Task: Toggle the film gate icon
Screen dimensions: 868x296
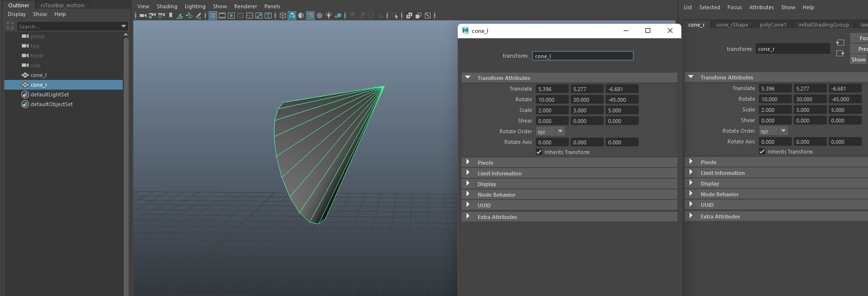Action: click(222, 16)
